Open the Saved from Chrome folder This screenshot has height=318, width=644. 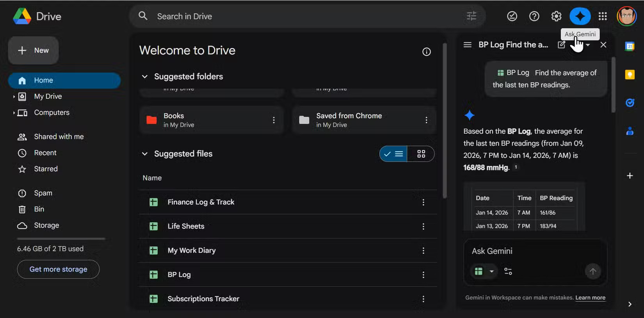tap(364, 120)
